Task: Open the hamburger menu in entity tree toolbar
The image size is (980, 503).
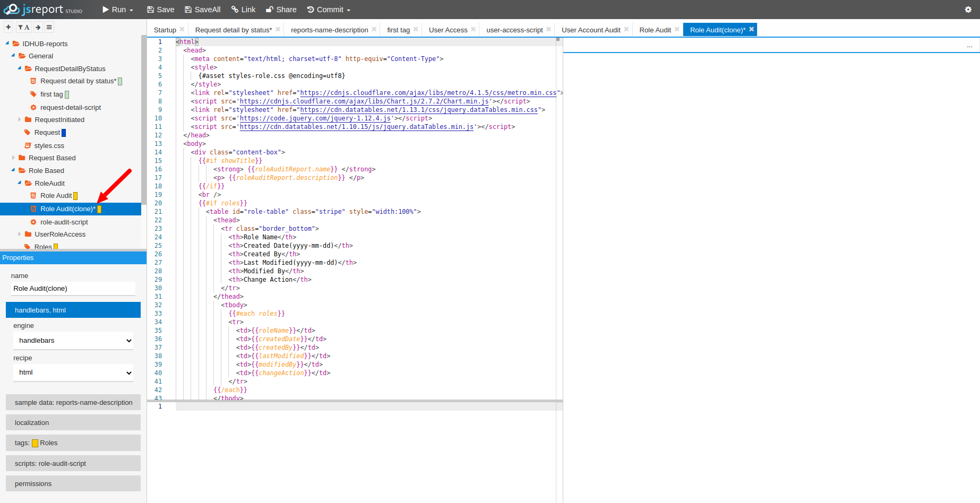Action: 49,27
